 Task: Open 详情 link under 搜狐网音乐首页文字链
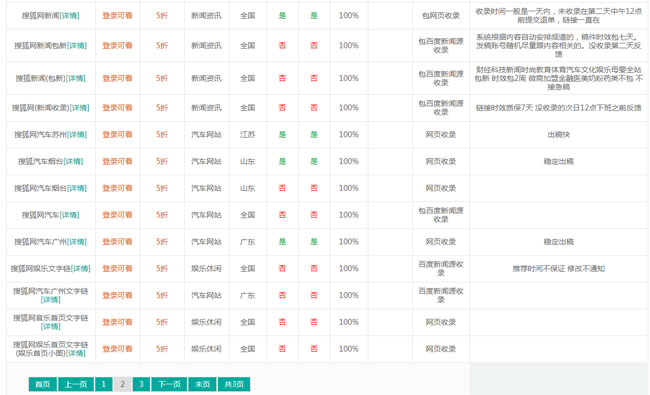tap(51, 327)
